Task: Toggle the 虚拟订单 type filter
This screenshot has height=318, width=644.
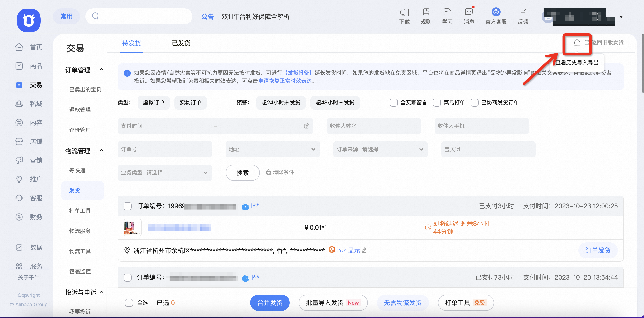Action: 153,103
